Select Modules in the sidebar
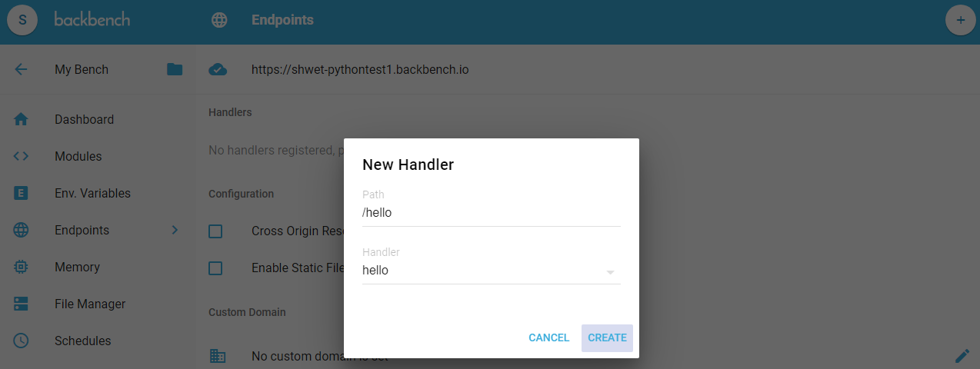The image size is (980, 369). pos(78,156)
